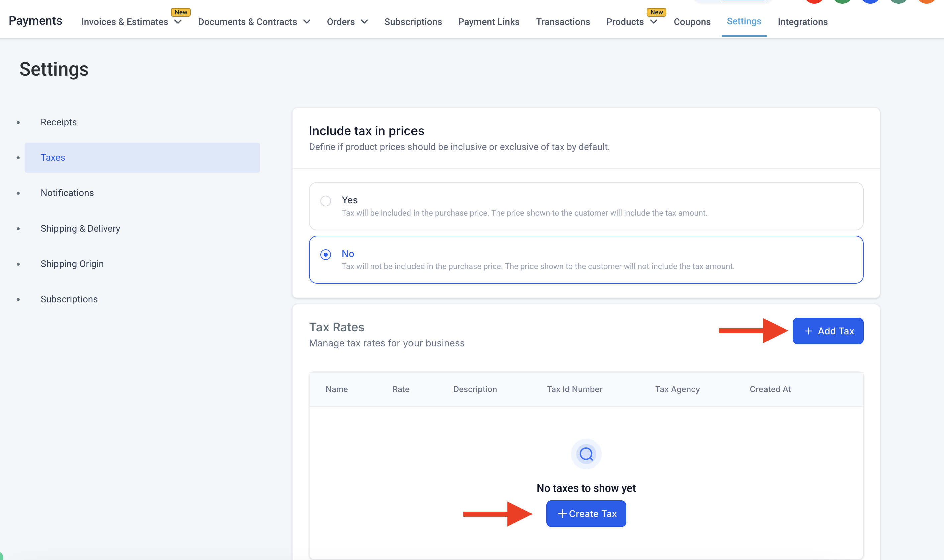Select the Yes radio button for tax
The image size is (944, 560).
[325, 201]
